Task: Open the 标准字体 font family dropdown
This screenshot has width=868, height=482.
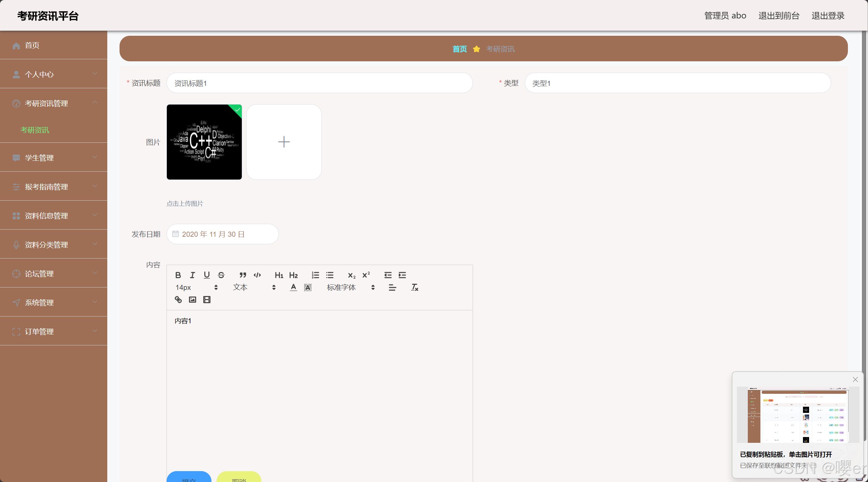Action: (x=350, y=287)
